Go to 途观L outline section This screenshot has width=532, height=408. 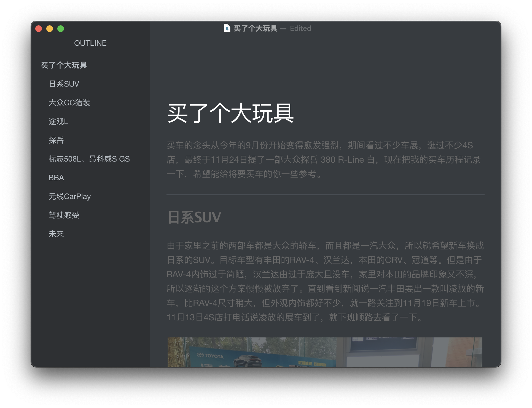(x=58, y=122)
